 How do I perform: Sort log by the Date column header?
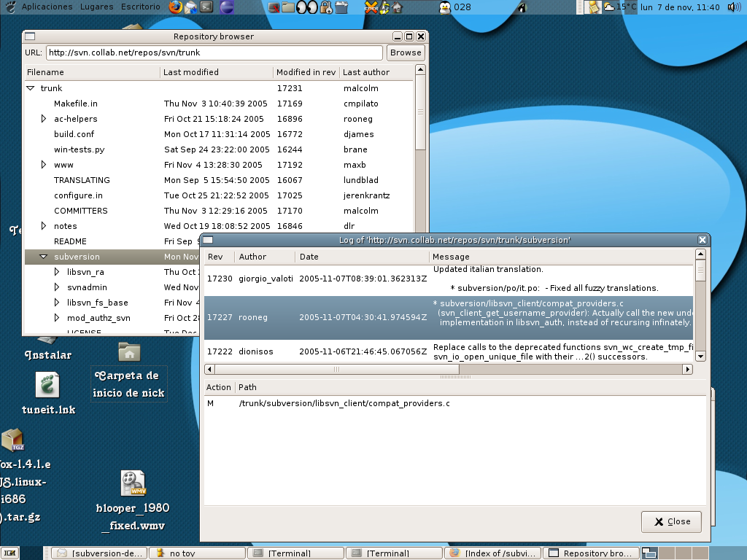tap(362, 257)
